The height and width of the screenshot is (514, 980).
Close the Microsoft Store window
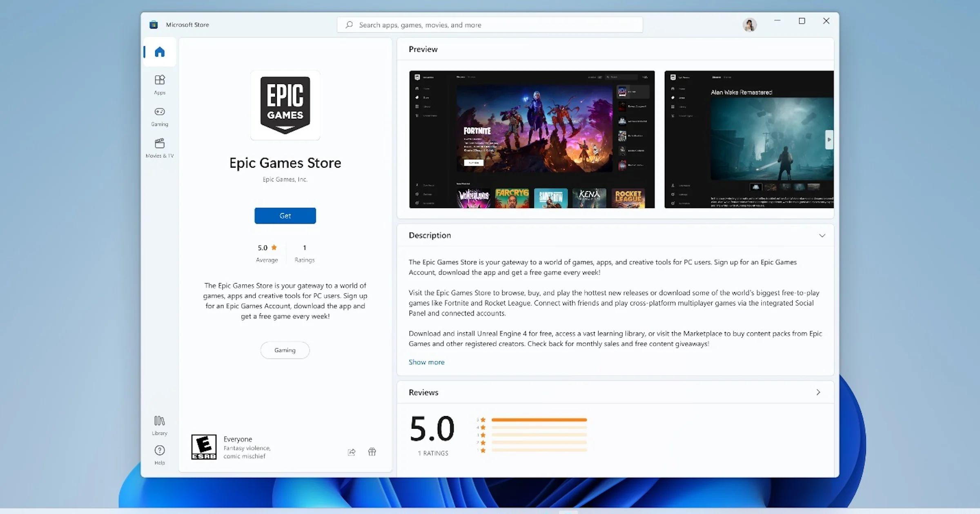point(826,21)
